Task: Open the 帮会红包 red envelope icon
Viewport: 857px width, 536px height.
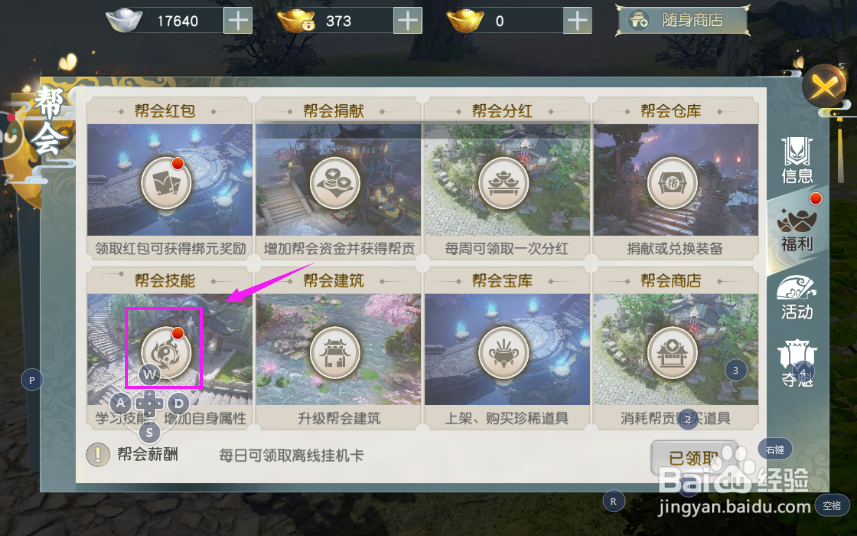Action: [x=166, y=183]
